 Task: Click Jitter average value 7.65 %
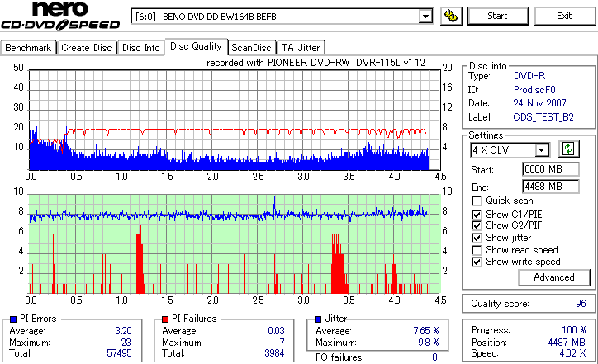[426, 331]
